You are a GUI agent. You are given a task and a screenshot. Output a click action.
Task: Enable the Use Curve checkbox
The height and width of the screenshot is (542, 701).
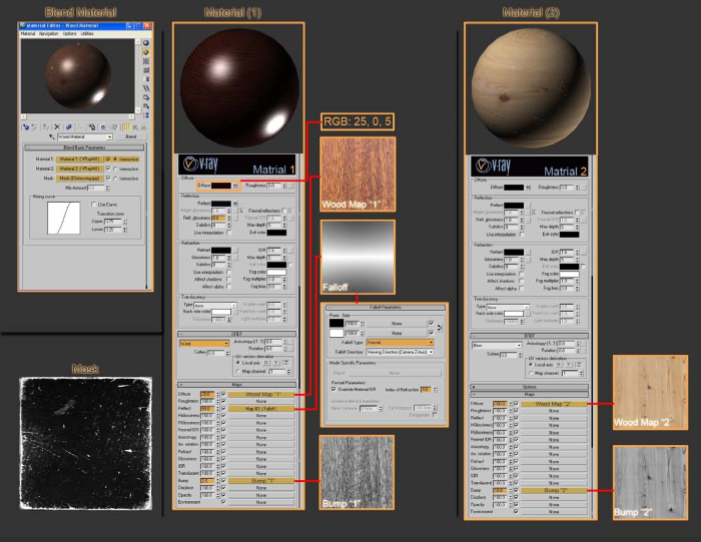click(94, 204)
